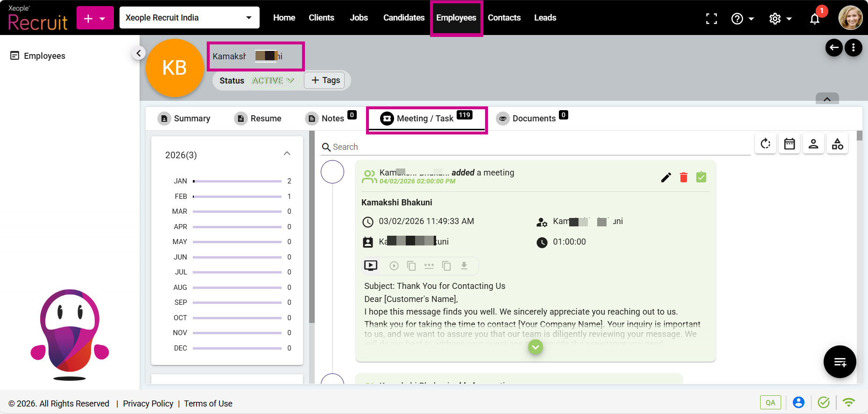Collapse the 2026 year section
Viewport: 868px width, 414px height.
287,154
